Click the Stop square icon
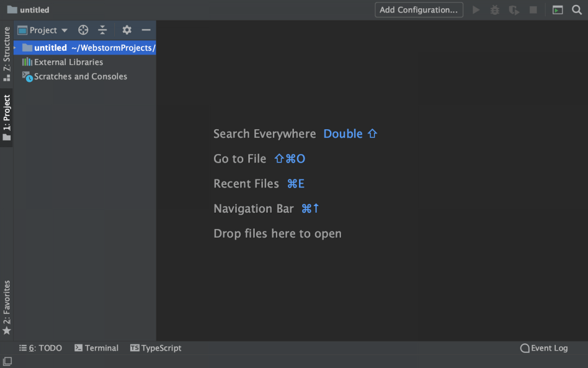 (533, 10)
